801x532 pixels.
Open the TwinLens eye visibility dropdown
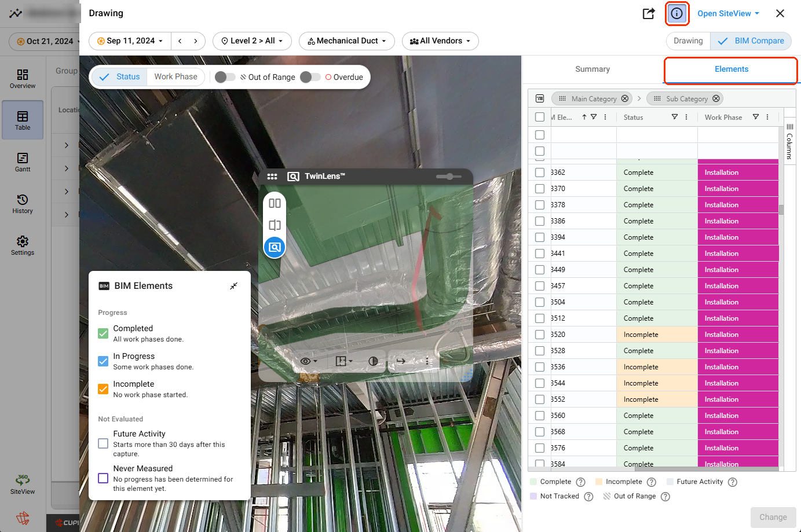tap(309, 361)
